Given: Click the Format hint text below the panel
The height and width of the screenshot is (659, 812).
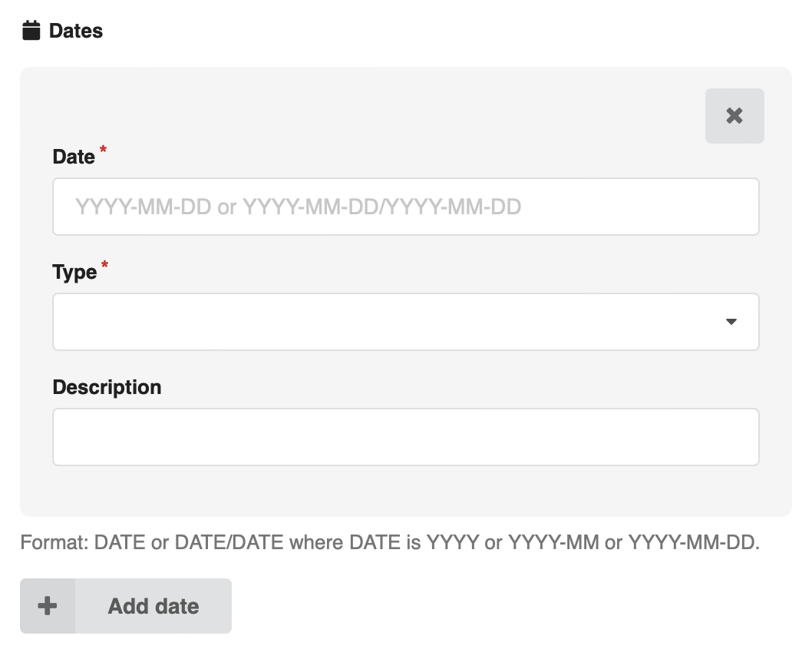Looking at the screenshot, I should point(390,542).
